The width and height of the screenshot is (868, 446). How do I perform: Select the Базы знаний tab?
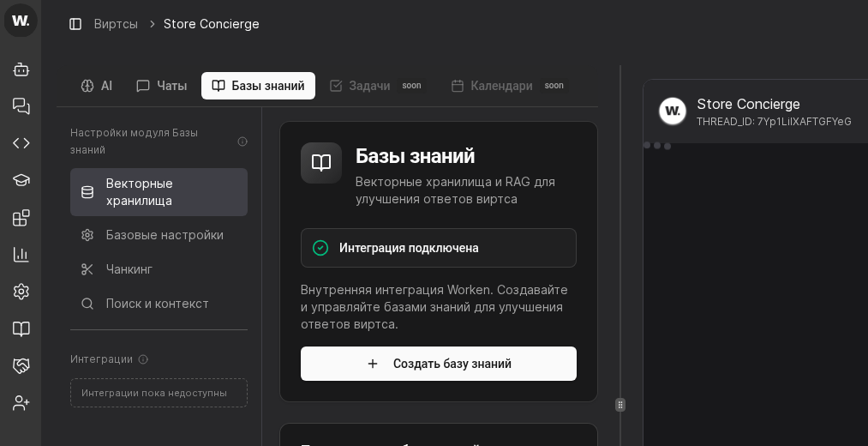pos(258,86)
